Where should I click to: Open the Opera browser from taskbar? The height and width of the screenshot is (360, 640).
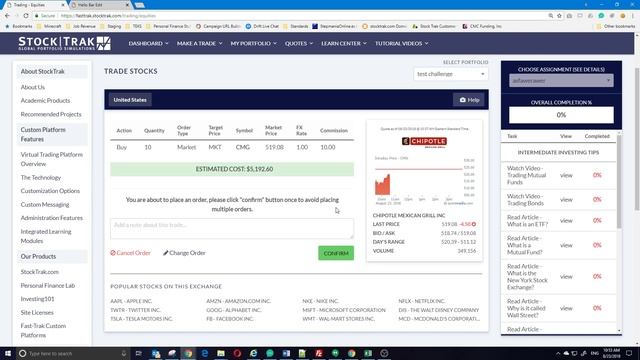click(x=237, y=353)
